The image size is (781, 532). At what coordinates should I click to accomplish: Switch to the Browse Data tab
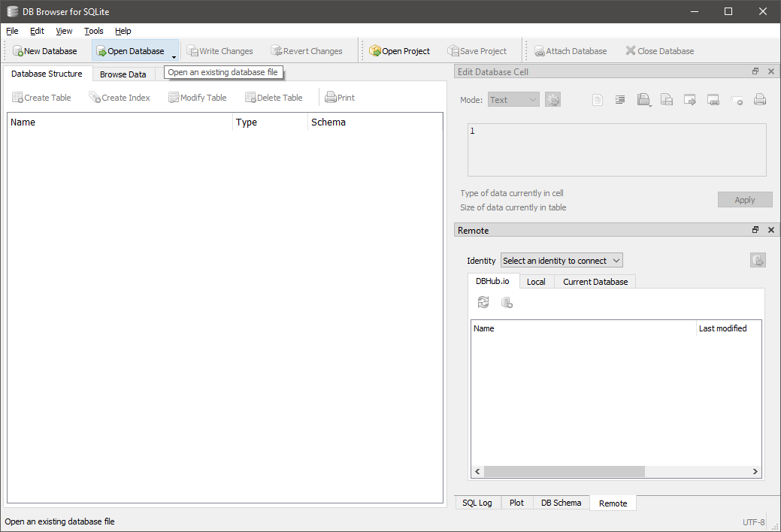[123, 74]
